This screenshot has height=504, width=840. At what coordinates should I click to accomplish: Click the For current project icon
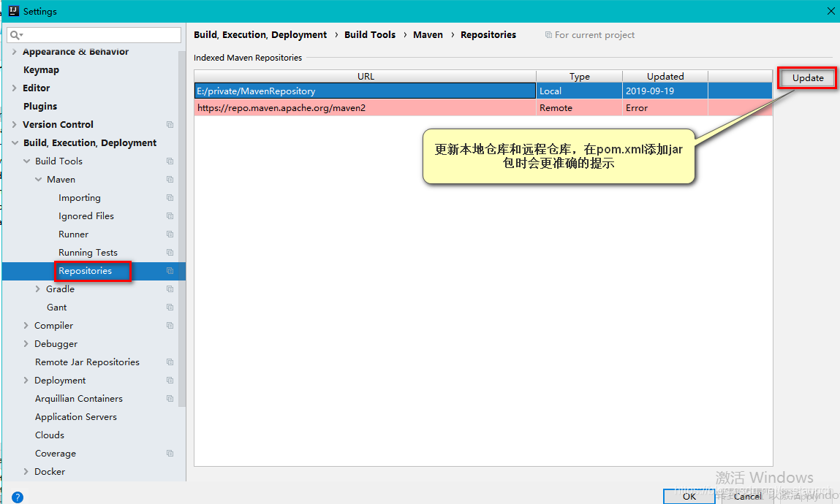click(x=548, y=35)
